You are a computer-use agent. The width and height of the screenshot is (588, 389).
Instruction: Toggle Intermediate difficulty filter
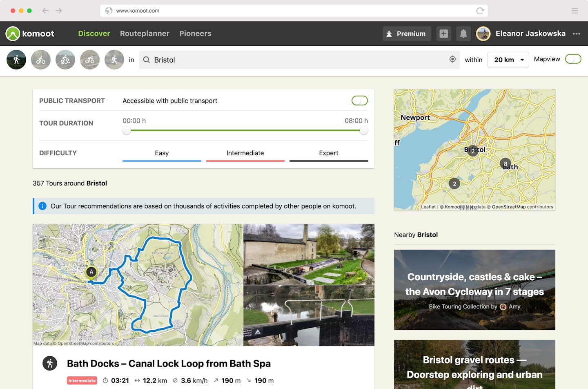click(245, 154)
